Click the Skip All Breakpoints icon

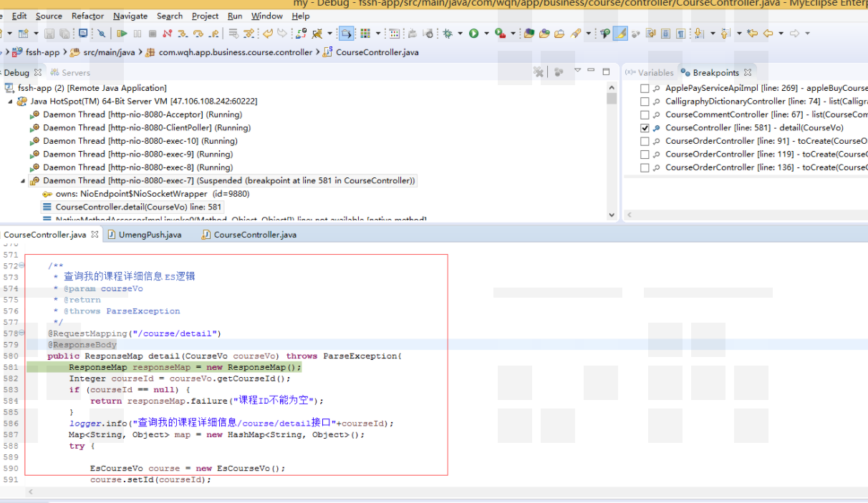[102, 33]
